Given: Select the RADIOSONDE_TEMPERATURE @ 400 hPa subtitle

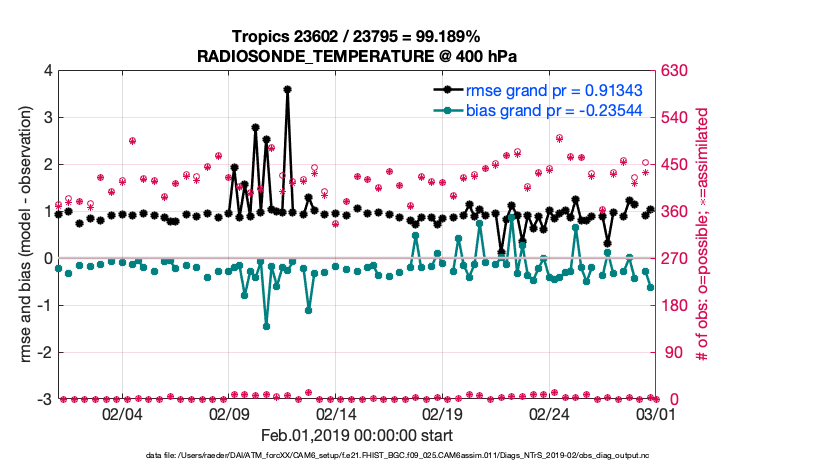Looking at the screenshot, I should pos(356,54).
